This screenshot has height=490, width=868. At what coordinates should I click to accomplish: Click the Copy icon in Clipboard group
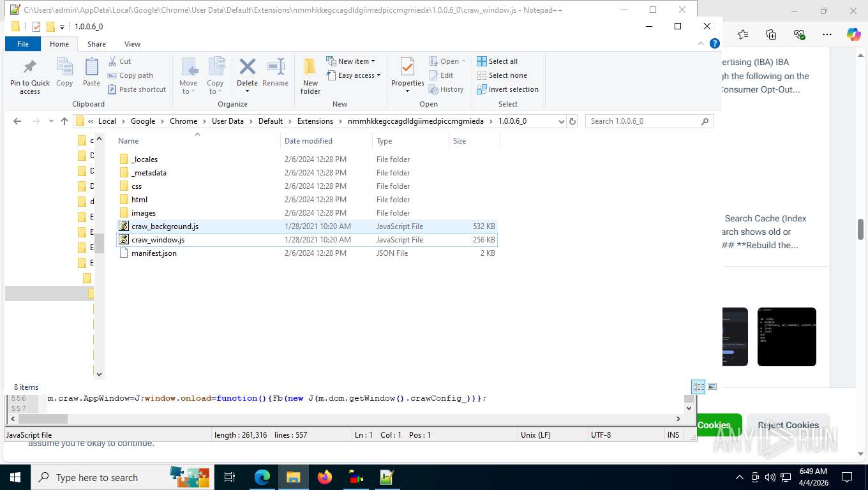coord(64,72)
